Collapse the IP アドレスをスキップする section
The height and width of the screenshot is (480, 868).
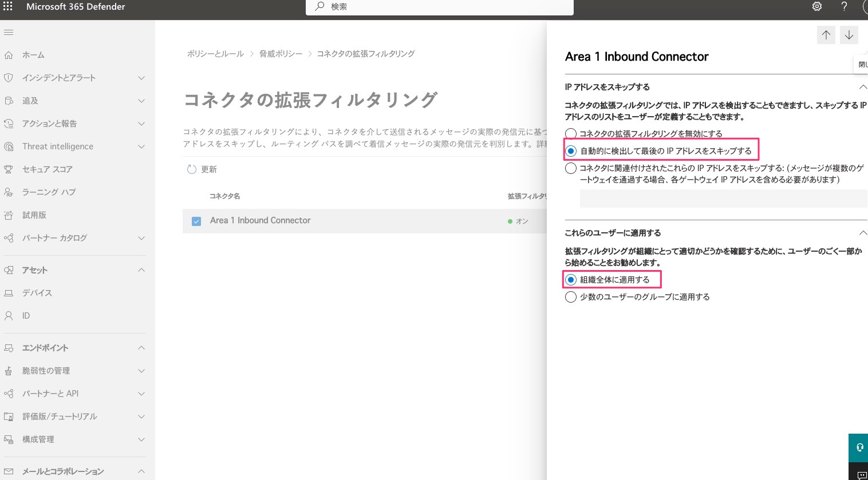click(x=863, y=86)
